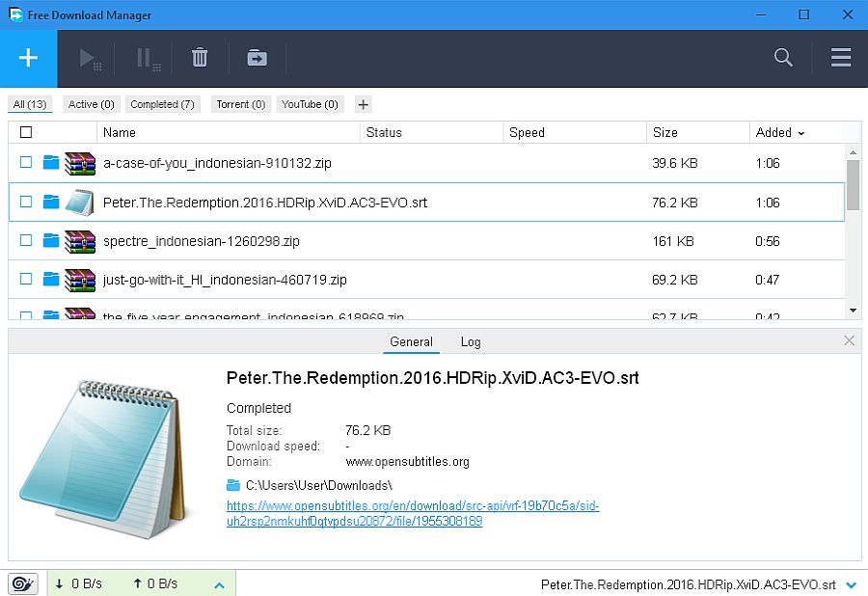Close the download details panel
The height and width of the screenshot is (596, 868).
849,340
